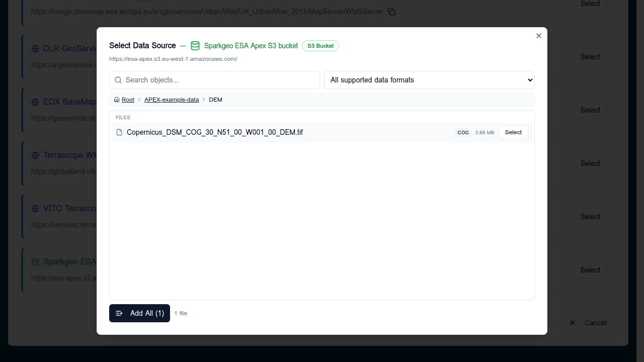Click the home icon in the breadcrumb
The width and height of the screenshot is (644, 362).
pos(117,100)
